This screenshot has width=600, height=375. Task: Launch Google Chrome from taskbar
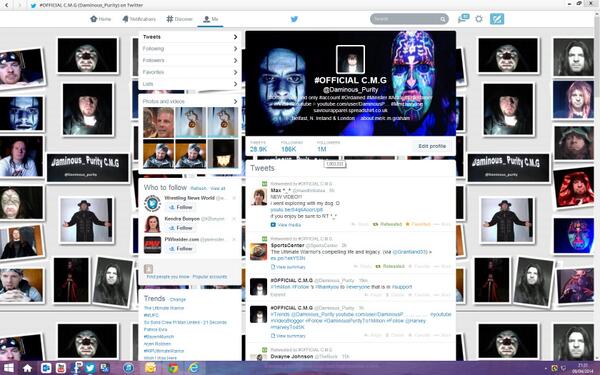click(173, 368)
